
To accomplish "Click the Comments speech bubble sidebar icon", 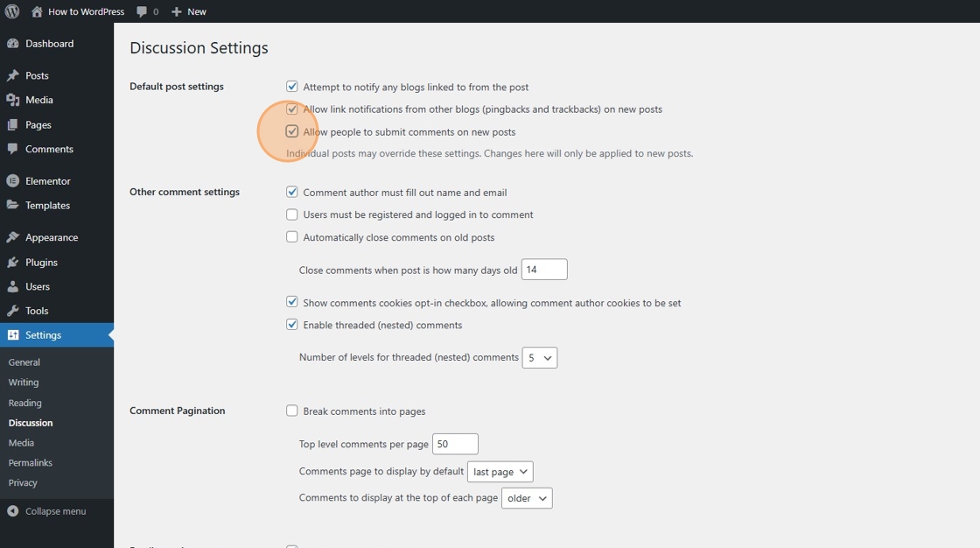I will coord(12,149).
